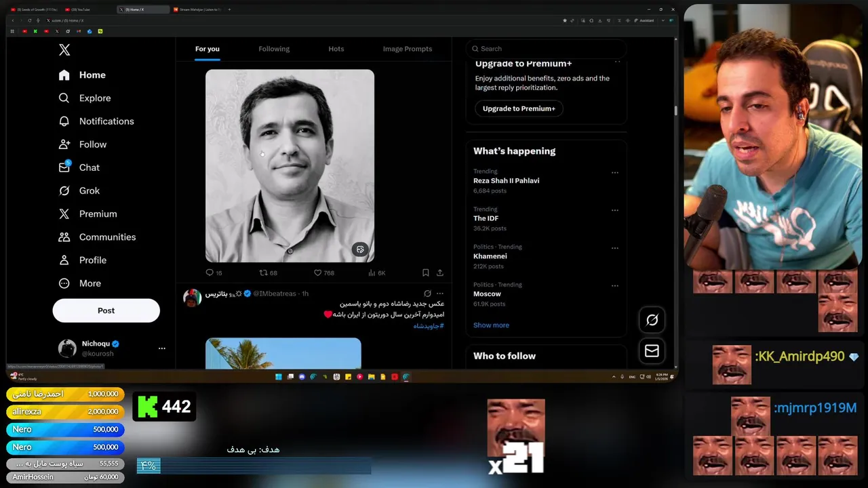Open the palm tree post image

click(283, 353)
